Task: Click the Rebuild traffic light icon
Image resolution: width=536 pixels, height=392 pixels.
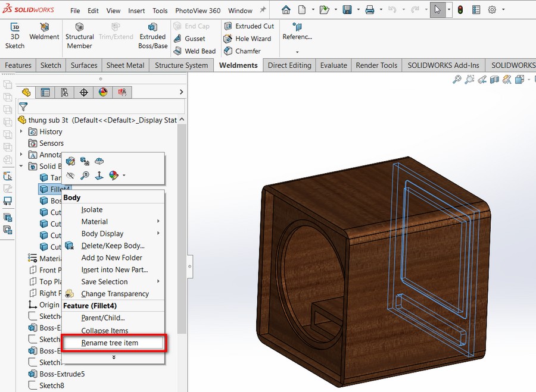Action: click(460, 10)
